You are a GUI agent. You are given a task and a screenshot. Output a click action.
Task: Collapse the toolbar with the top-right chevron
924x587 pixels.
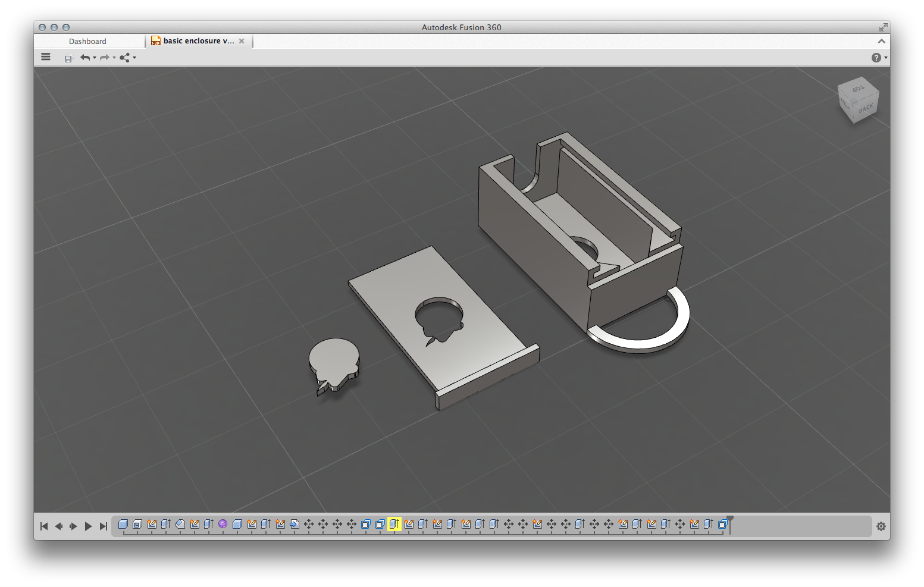[x=881, y=41]
